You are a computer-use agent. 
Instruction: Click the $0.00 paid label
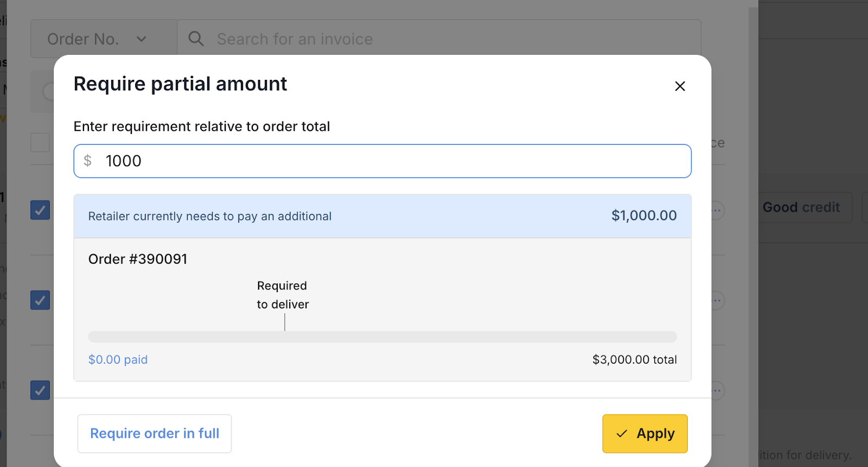[118, 359]
